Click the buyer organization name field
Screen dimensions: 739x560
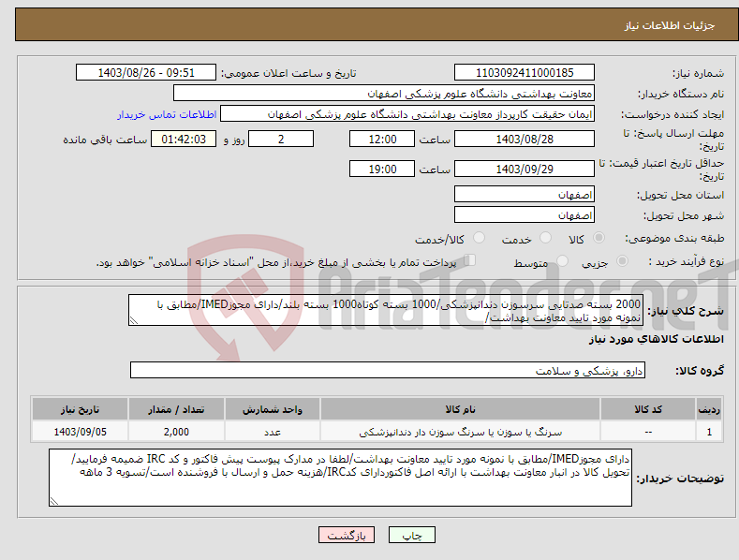(384, 94)
